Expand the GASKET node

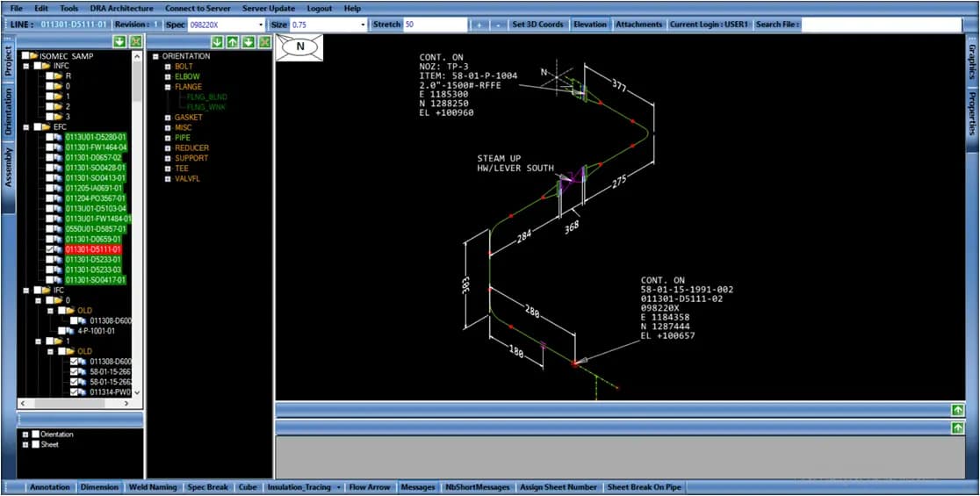click(x=168, y=118)
